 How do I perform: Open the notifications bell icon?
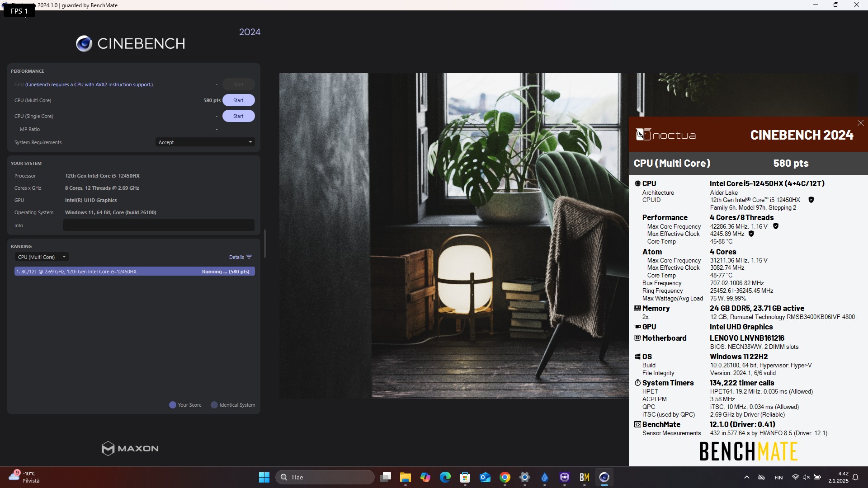point(855,477)
